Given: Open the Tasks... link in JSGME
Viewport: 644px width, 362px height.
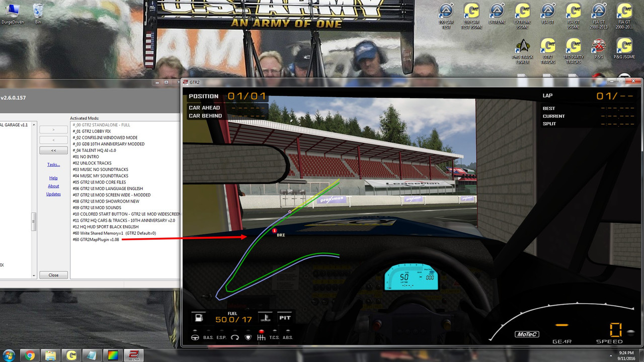Looking at the screenshot, I should [x=53, y=164].
